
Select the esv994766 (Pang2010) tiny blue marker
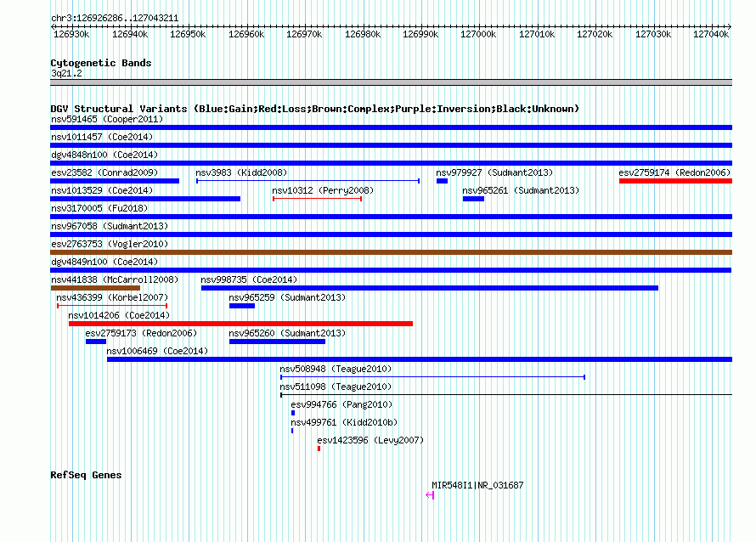(x=293, y=413)
